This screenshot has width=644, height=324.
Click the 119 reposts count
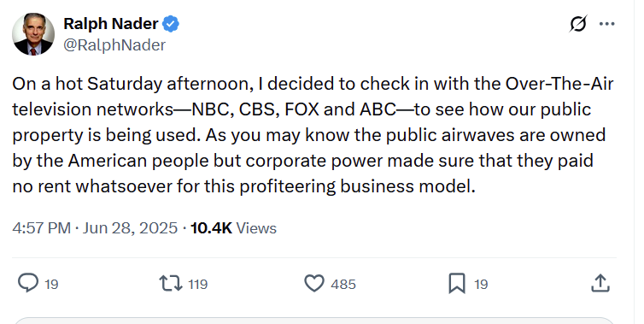tap(198, 284)
